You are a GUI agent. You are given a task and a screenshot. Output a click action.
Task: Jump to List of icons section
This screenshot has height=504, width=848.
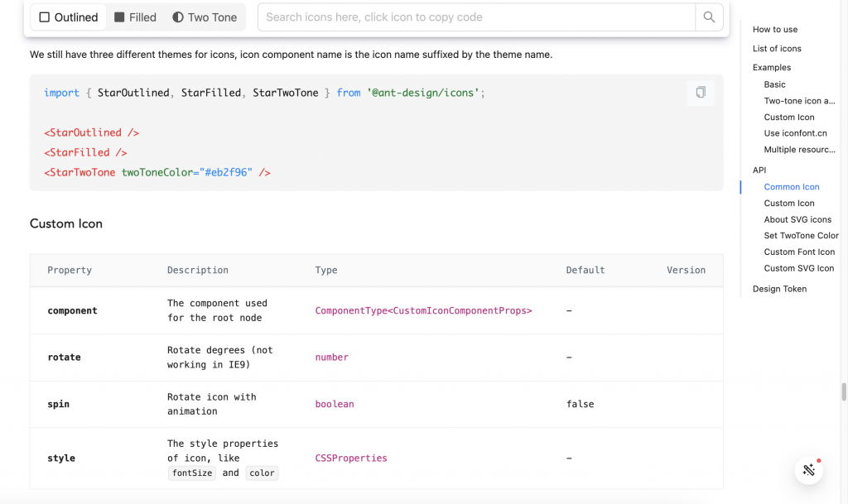[777, 49]
